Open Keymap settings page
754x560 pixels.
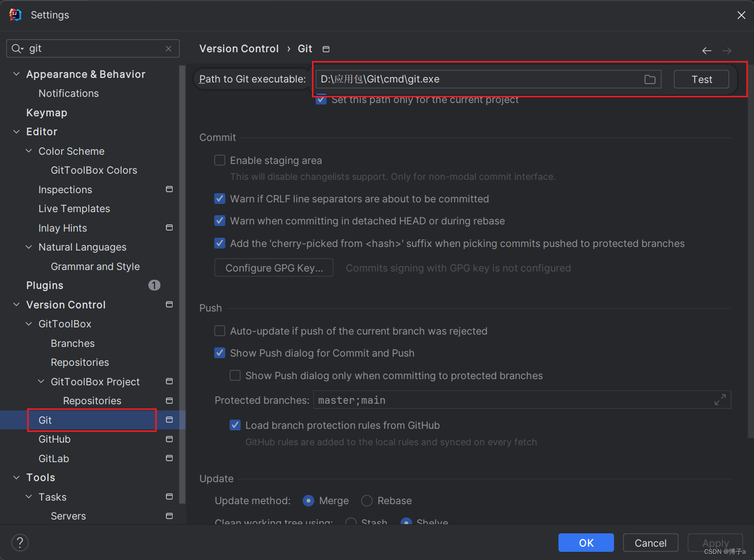pyautogui.click(x=47, y=113)
